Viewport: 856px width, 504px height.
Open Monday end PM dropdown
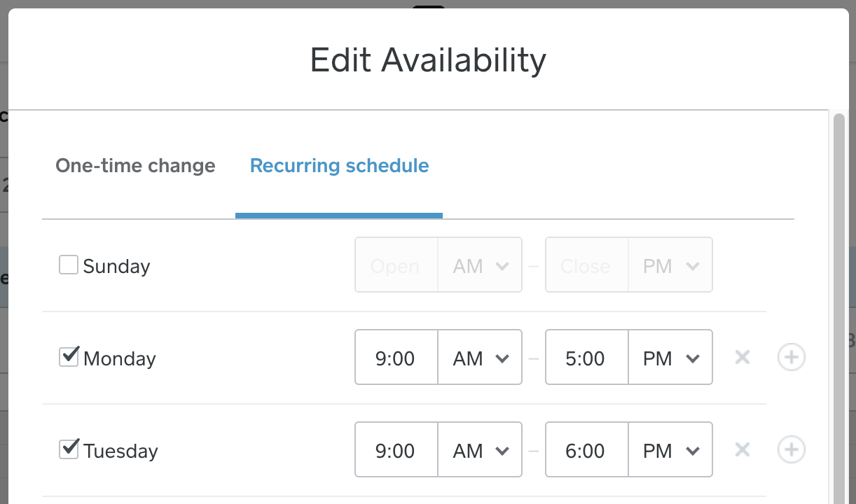point(671,358)
